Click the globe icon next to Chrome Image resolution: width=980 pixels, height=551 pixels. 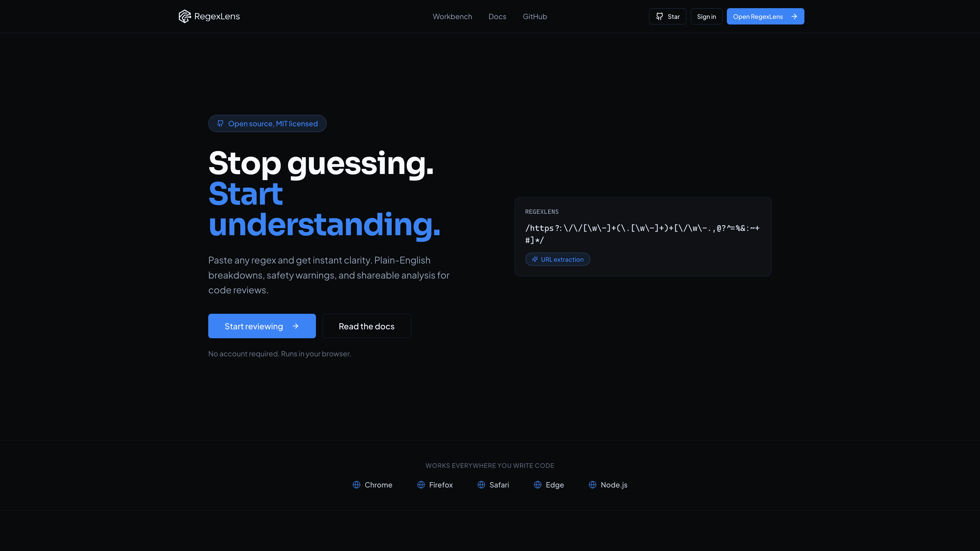pyautogui.click(x=357, y=485)
